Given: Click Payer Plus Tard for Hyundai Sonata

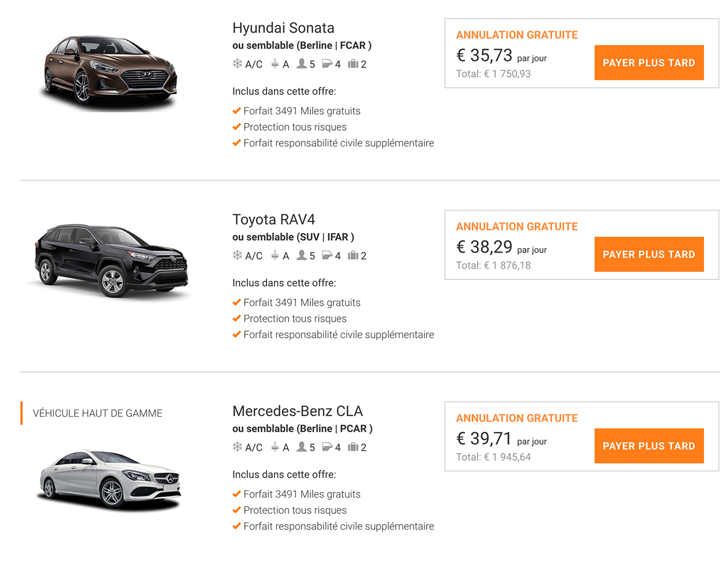Looking at the screenshot, I should (x=649, y=63).
